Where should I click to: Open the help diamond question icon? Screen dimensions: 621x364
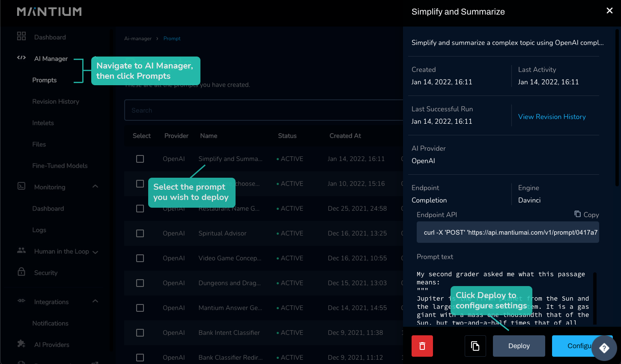pos(604,348)
